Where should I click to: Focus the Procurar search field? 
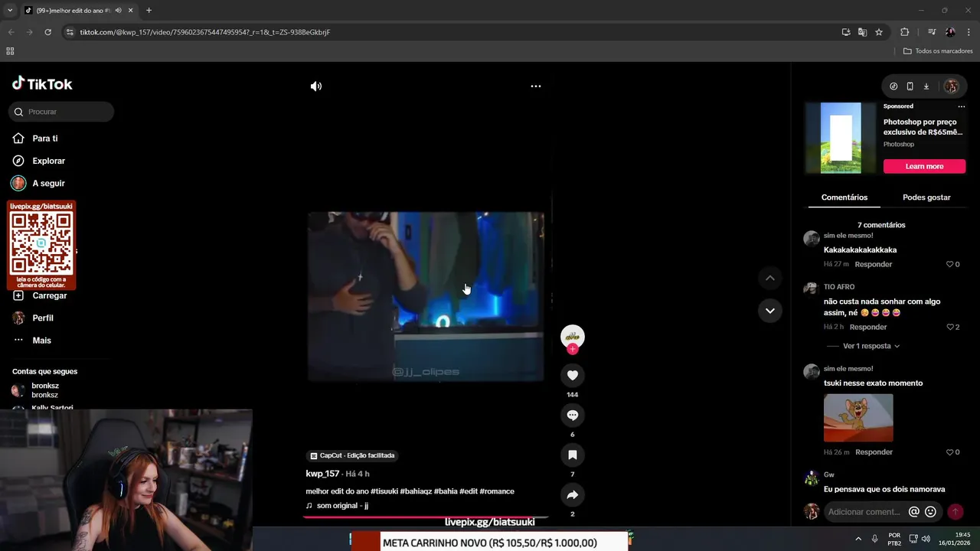pyautogui.click(x=61, y=112)
